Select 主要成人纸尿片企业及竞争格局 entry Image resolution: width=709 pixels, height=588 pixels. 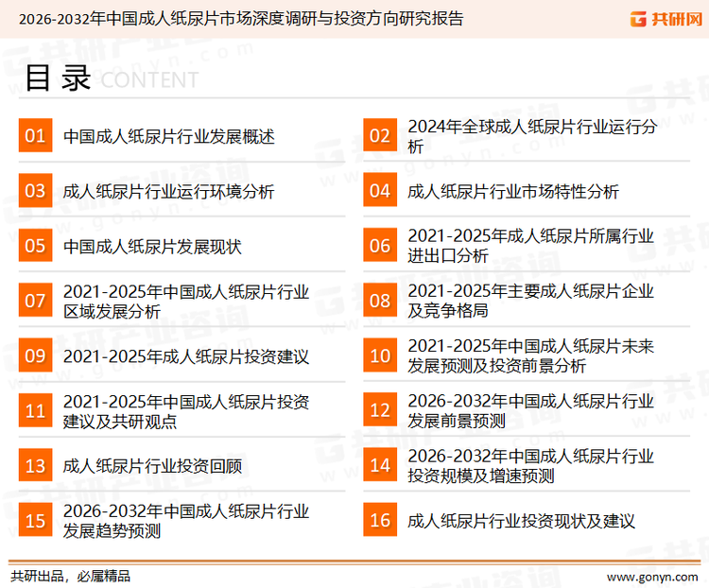tap(531, 301)
